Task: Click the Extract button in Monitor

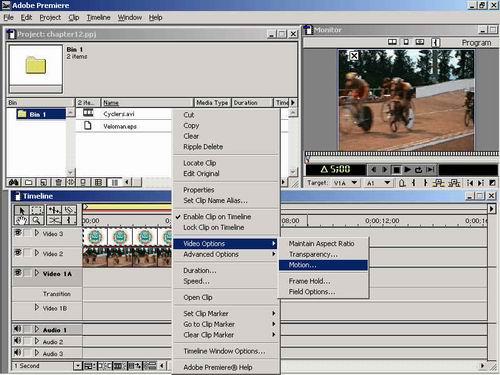Action: click(454, 183)
